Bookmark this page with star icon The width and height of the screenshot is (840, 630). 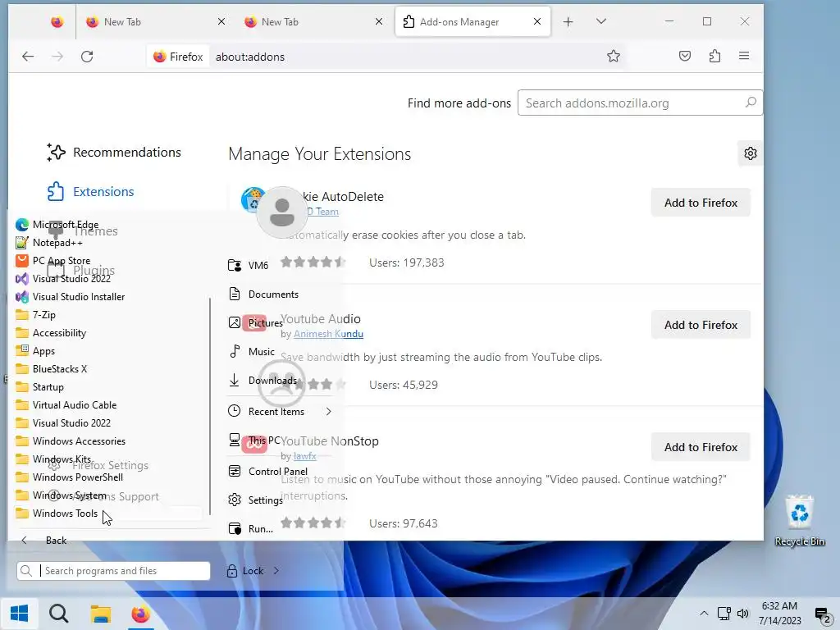(614, 57)
